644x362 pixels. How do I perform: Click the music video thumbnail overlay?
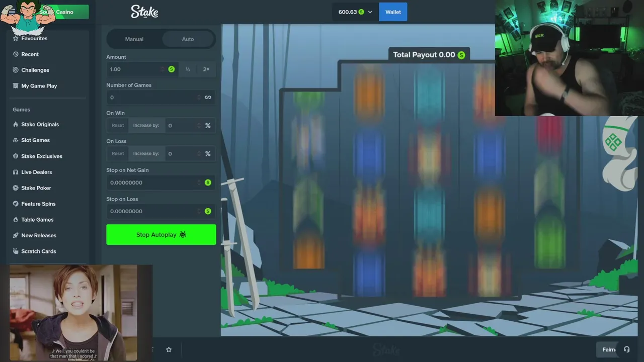click(73, 313)
